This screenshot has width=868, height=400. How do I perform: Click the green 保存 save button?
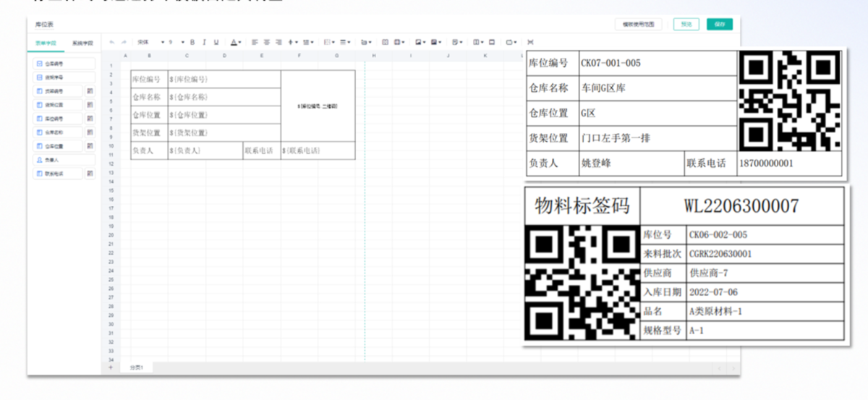tap(720, 24)
